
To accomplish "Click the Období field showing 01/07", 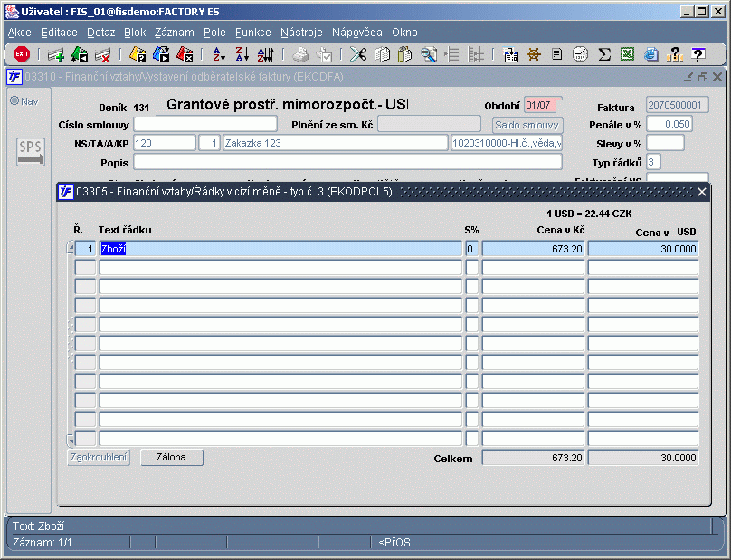I will 543,105.
